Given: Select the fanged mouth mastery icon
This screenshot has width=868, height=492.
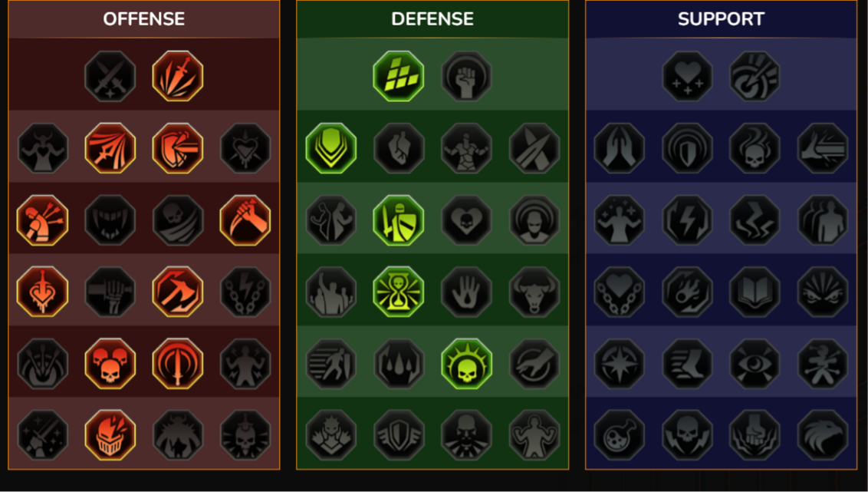Looking at the screenshot, I should (x=110, y=220).
